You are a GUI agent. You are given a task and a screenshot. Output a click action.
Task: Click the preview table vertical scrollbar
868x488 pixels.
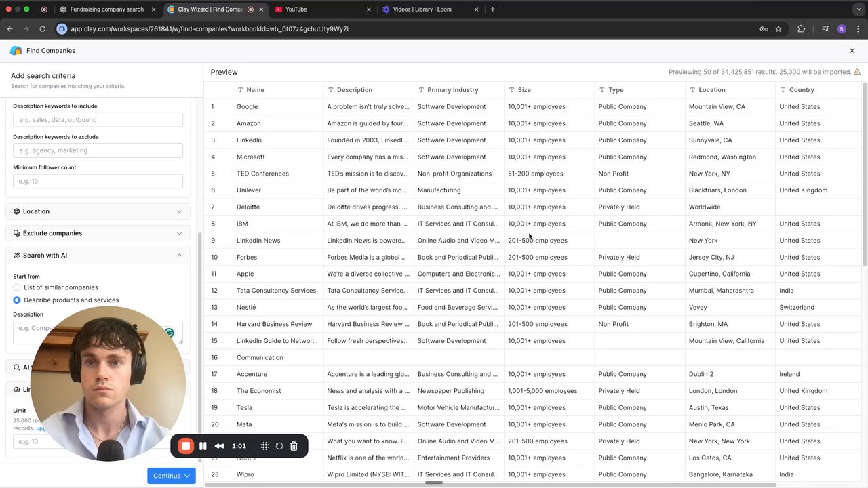865,173
